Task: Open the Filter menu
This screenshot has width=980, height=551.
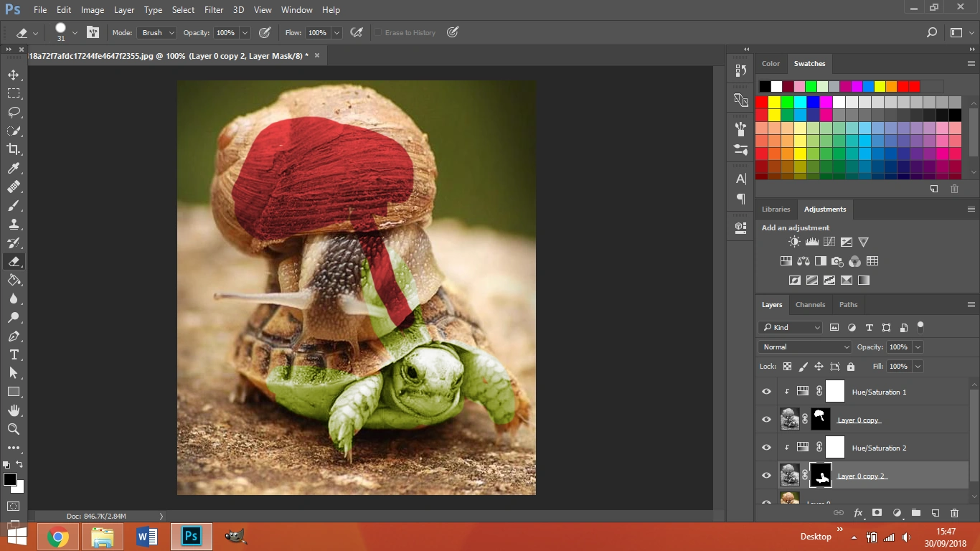Action: click(213, 10)
